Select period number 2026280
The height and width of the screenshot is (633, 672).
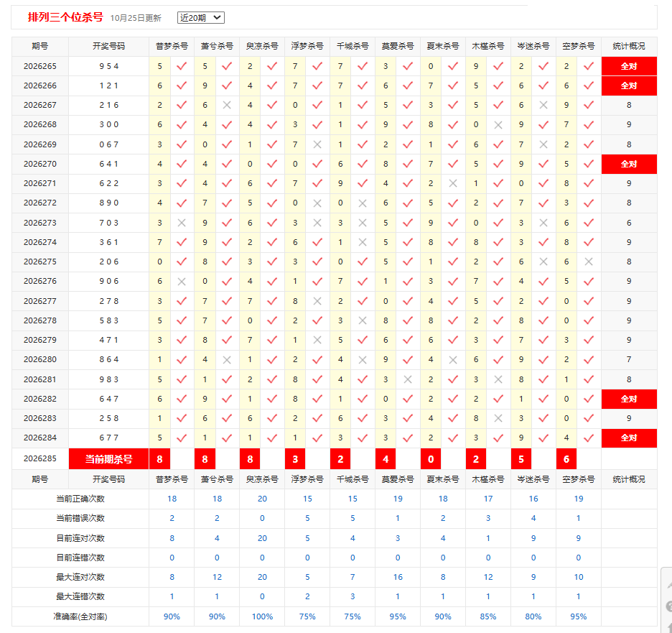pyautogui.click(x=40, y=359)
